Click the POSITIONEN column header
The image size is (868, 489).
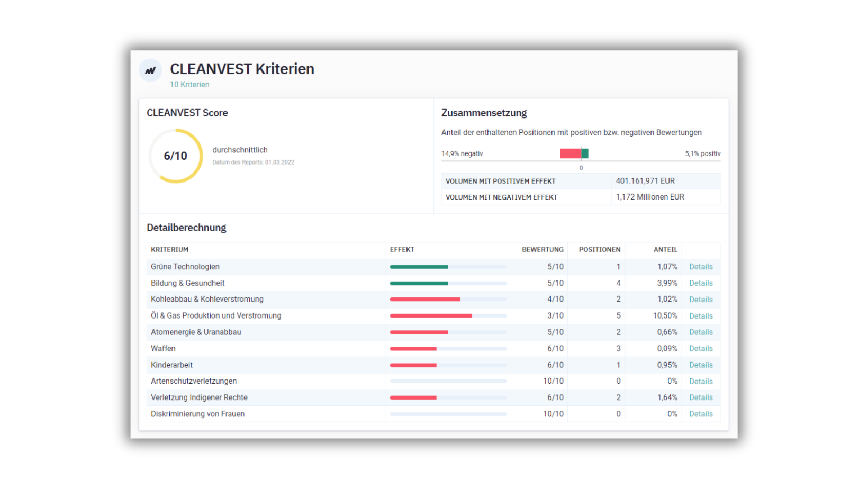[600, 250]
